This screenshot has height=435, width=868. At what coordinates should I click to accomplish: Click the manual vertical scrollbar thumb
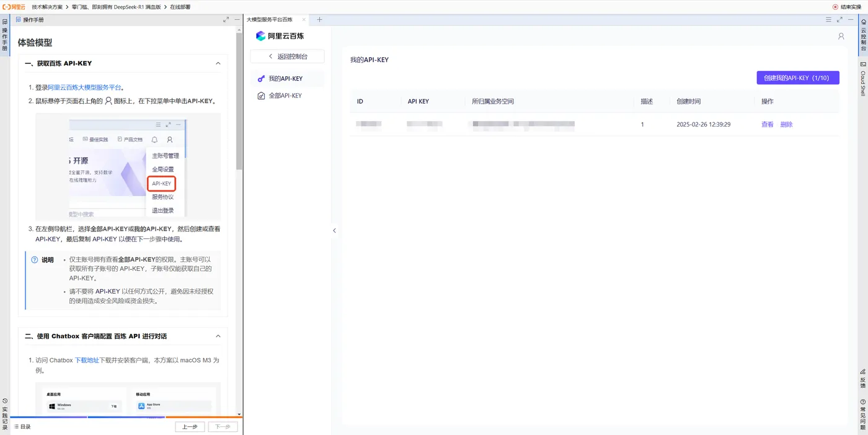point(239,101)
